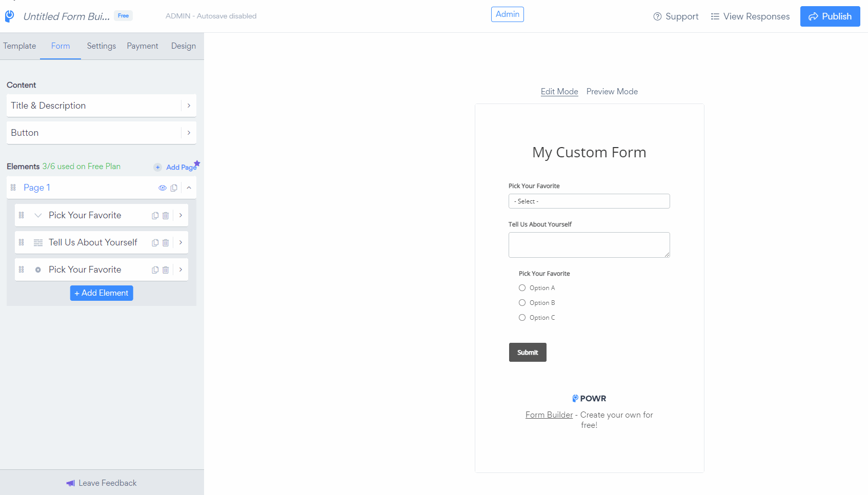This screenshot has width=868, height=495.
Task: Duplicate the Tell Us About Yourself element
Action: pyautogui.click(x=155, y=243)
